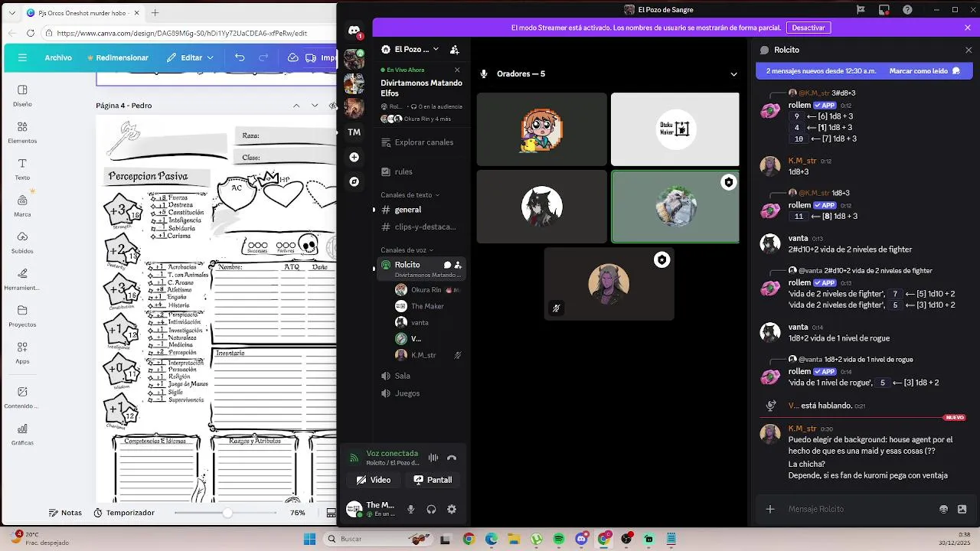Open the 76% zoom level menu
This screenshot has width=980, height=551.
[298, 513]
